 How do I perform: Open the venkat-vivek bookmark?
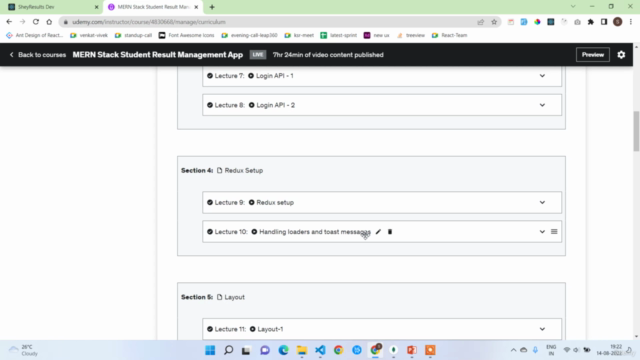tap(89, 36)
